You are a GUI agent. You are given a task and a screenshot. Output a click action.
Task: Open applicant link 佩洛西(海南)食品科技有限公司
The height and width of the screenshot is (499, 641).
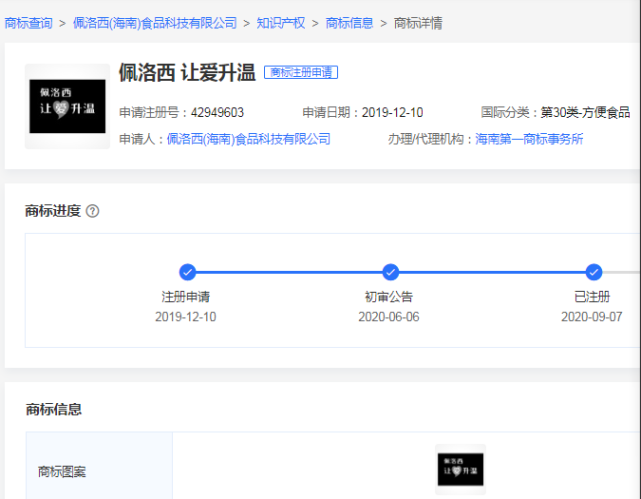click(249, 139)
